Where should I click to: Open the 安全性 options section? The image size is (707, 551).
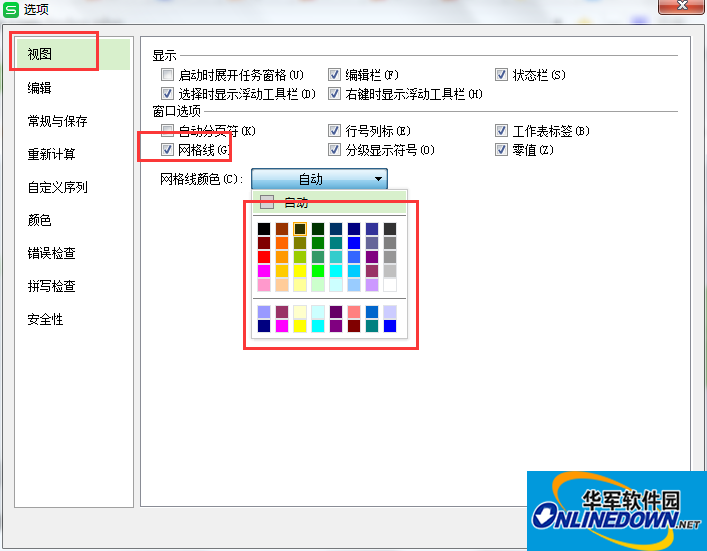point(45,319)
